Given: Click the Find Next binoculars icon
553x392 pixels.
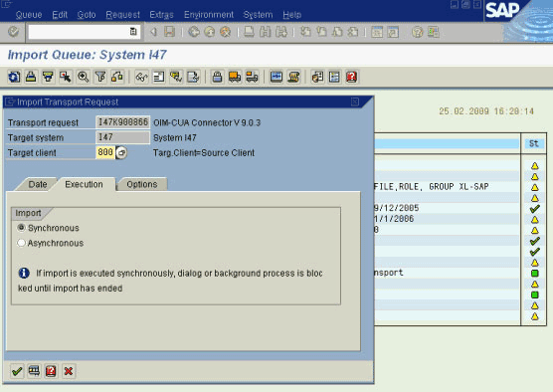Looking at the screenshot, I should click(281, 32).
